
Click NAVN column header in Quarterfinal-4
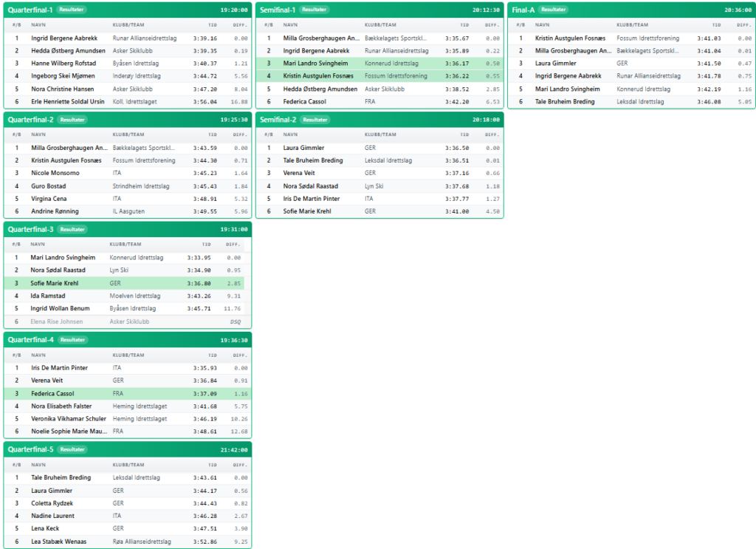pos(38,355)
